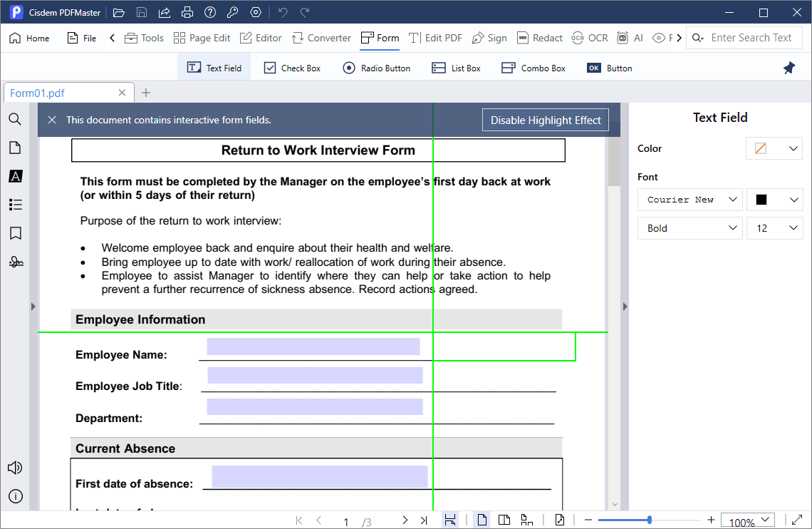Add a Button form field
Viewport: 812px width, 529px height.
coord(609,68)
